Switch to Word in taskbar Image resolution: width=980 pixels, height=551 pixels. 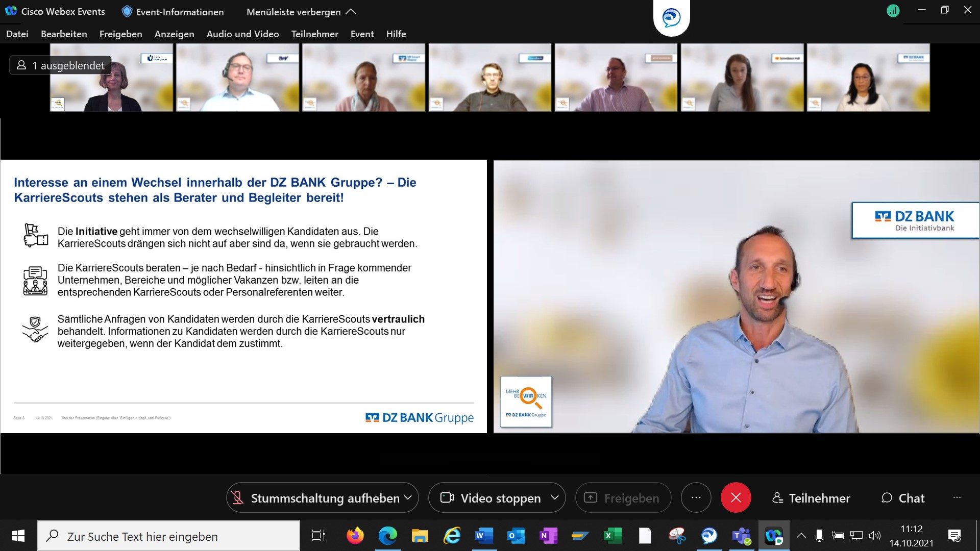coord(484,536)
